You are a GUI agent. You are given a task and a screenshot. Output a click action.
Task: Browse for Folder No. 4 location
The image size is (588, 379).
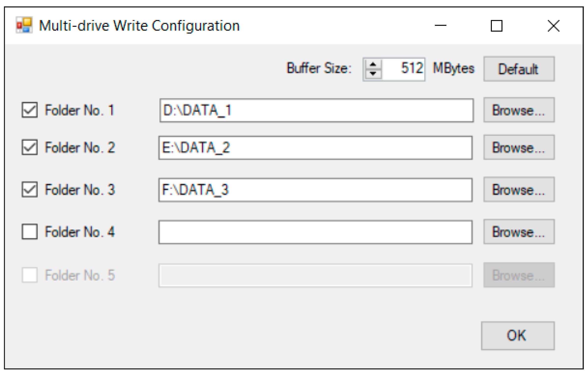(x=519, y=232)
